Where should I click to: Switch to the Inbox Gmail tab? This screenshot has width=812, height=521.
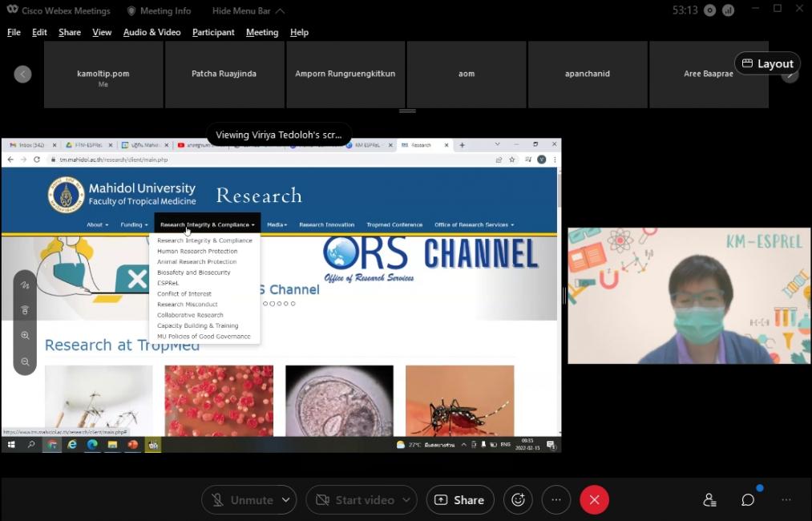[x=32, y=145]
